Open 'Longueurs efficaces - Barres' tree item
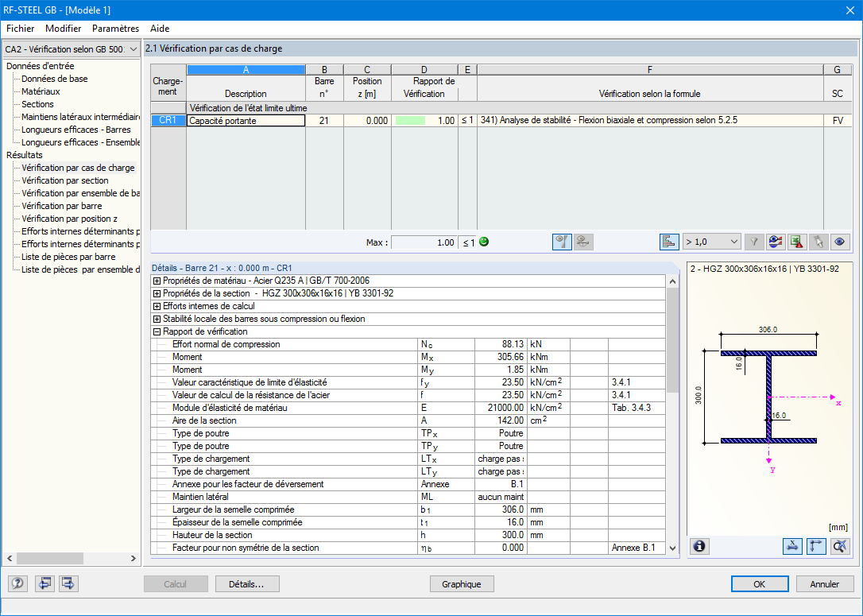Viewport: 863px width, 616px height. 76,130
